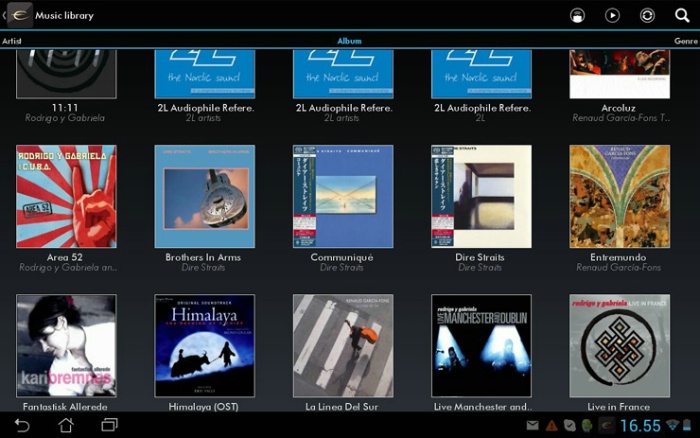Click the "Live Manchester and.." title
The image size is (700, 438).
point(483,407)
